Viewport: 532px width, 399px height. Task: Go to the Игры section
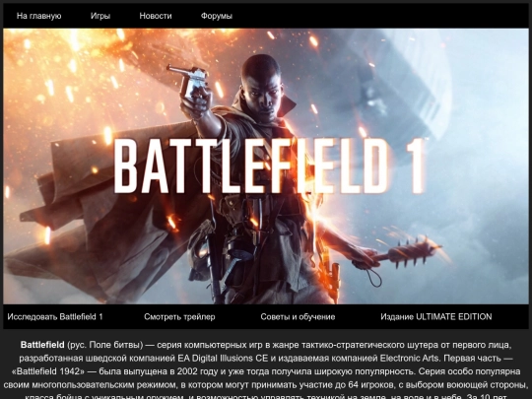point(100,16)
